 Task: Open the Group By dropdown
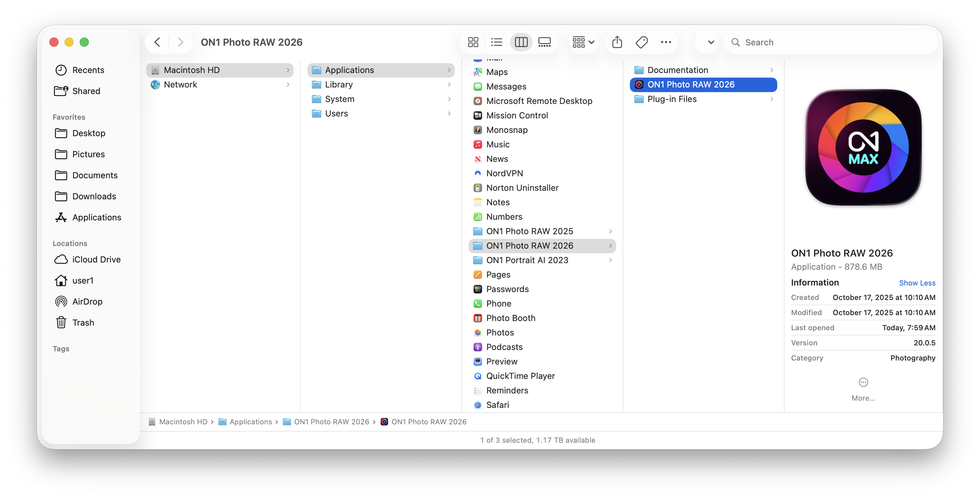(x=583, y=42)
